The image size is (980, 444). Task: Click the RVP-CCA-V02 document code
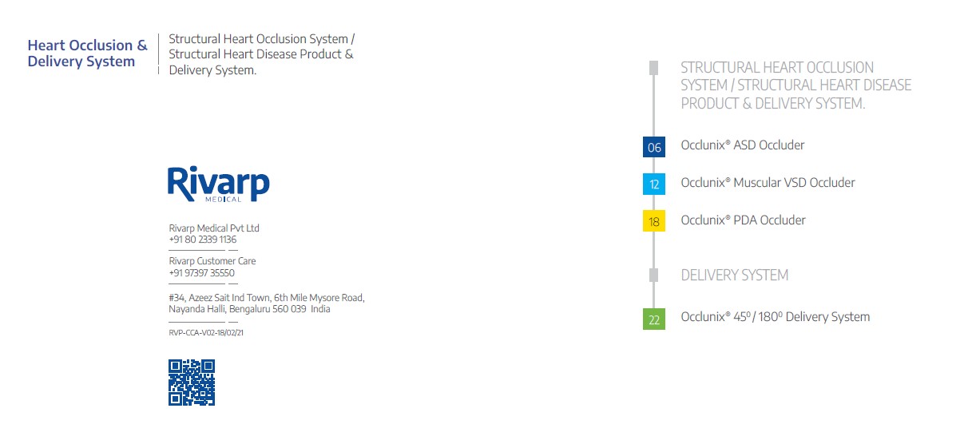pos(206,333)
